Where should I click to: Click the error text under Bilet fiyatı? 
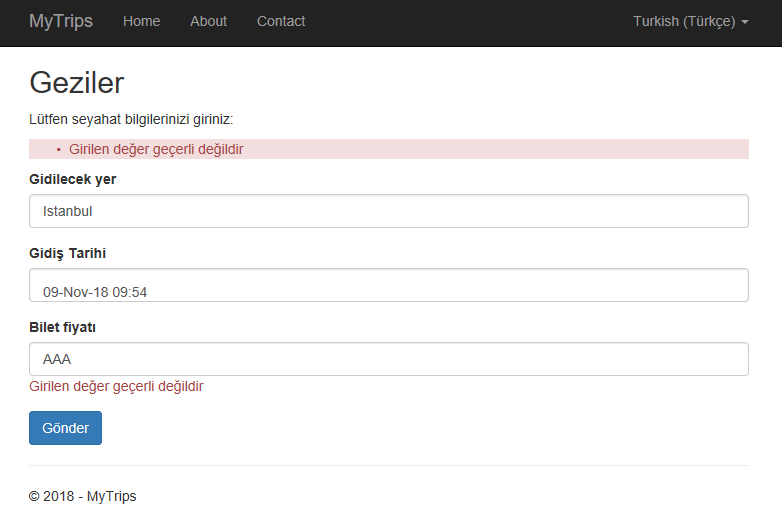[x=116, y=386]
